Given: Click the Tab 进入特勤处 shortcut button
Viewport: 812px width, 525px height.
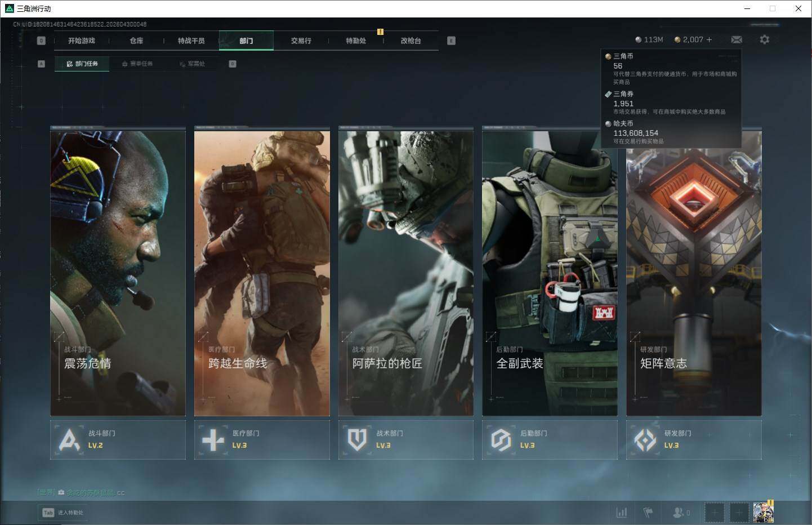Looking at the screenshot, I should (x=64, y=512).
